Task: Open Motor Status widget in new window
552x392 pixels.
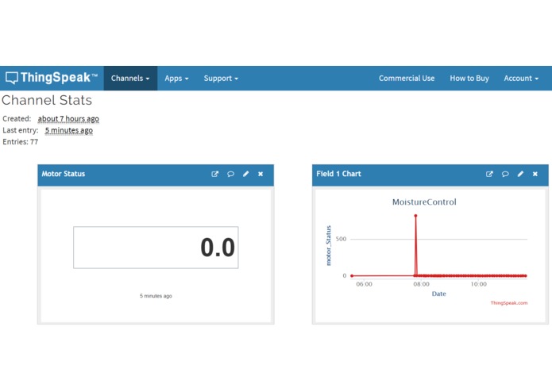Action: tap(214, 174)
